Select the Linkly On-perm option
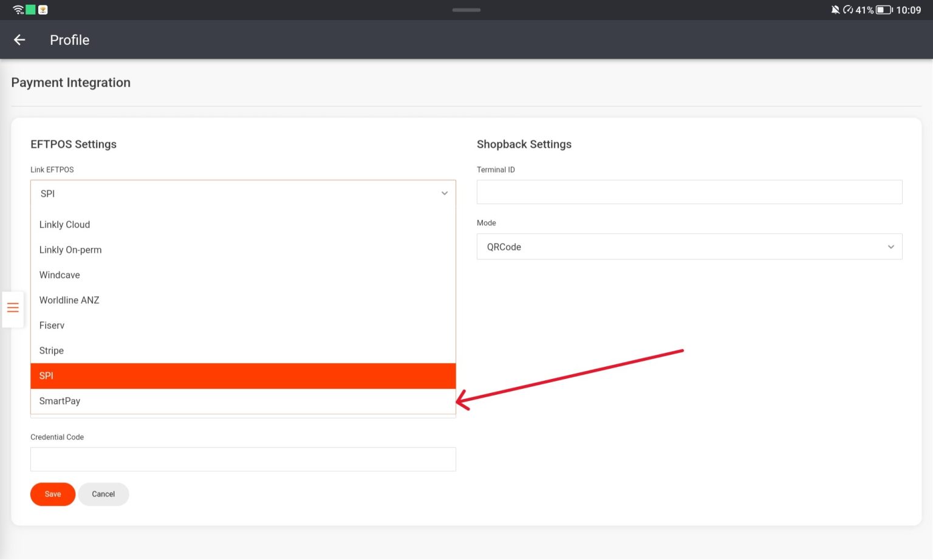933x560 pixels. (70, 250)
